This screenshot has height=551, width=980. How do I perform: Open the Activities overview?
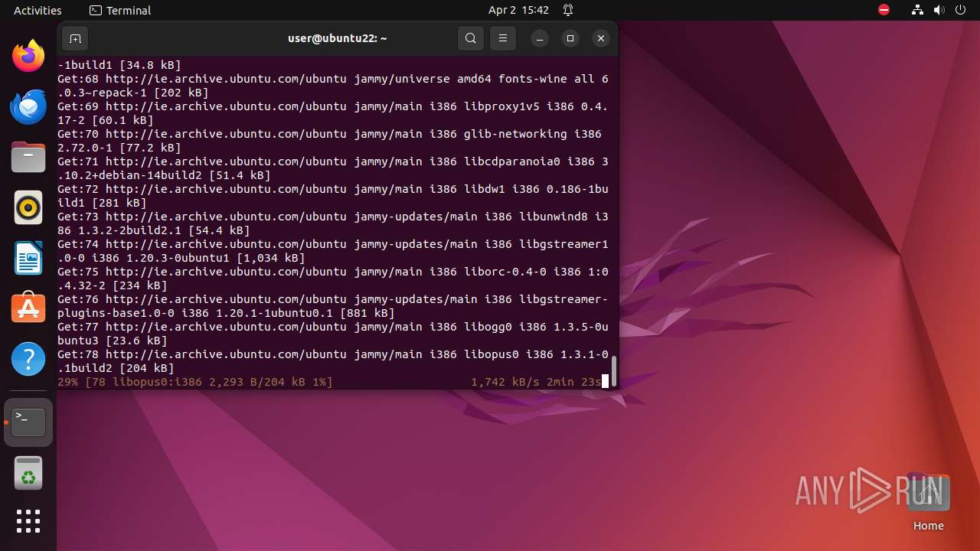(38, 10)
